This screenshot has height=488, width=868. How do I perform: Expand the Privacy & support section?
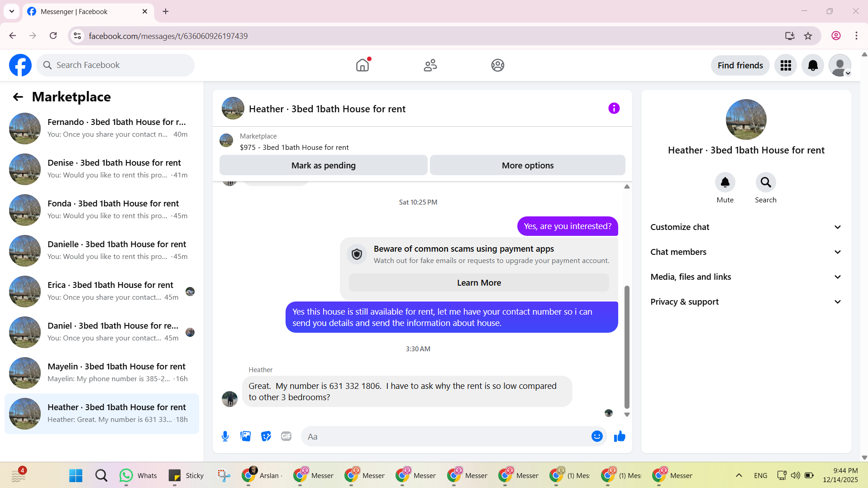746,302
